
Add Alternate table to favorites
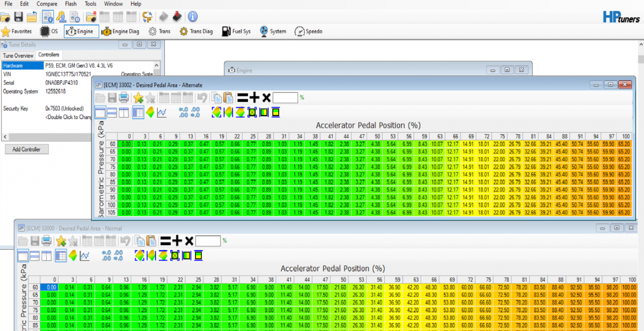[x=138, y=98]
